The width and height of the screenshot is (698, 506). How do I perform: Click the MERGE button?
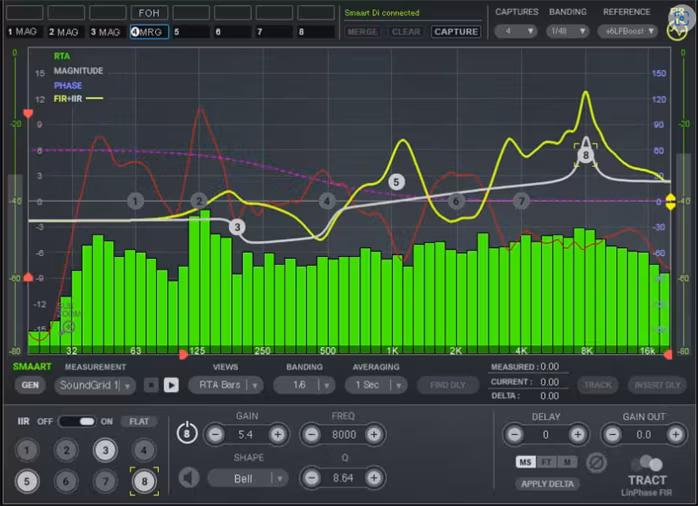(x=362, y=32)
